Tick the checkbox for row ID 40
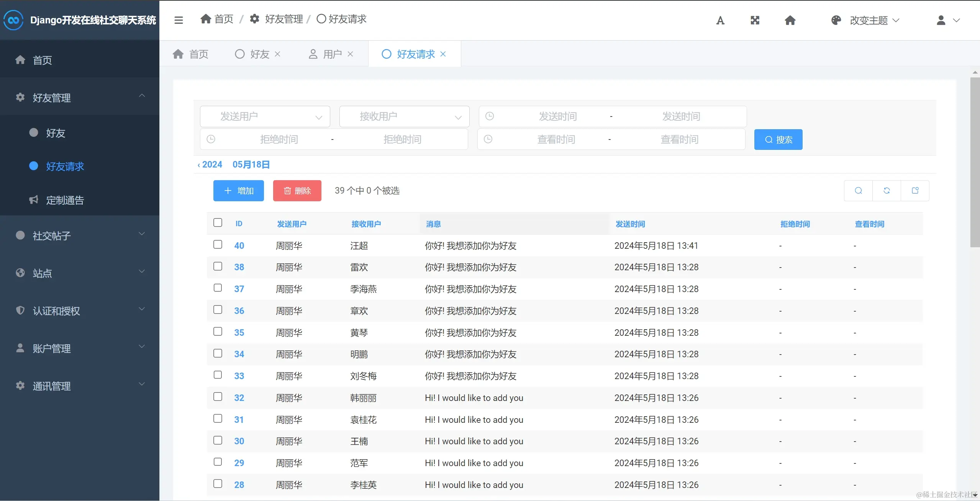Viewport: 980px width, 501px height. coord(218,245)
